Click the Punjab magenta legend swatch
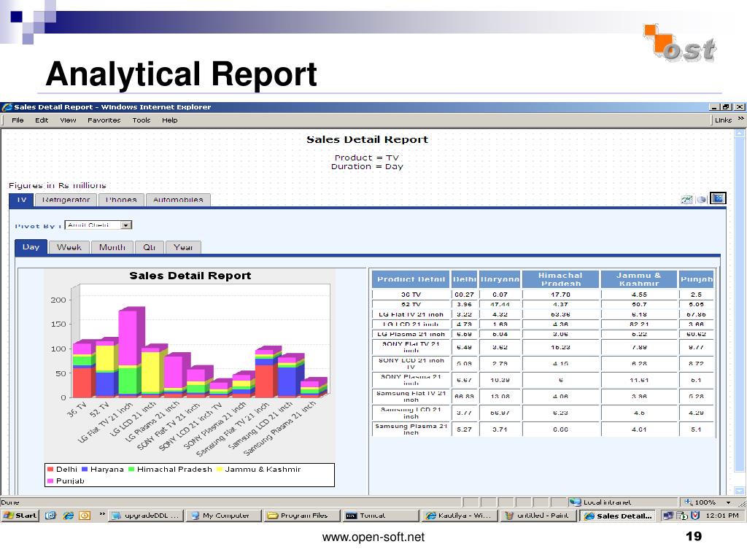 50,481
